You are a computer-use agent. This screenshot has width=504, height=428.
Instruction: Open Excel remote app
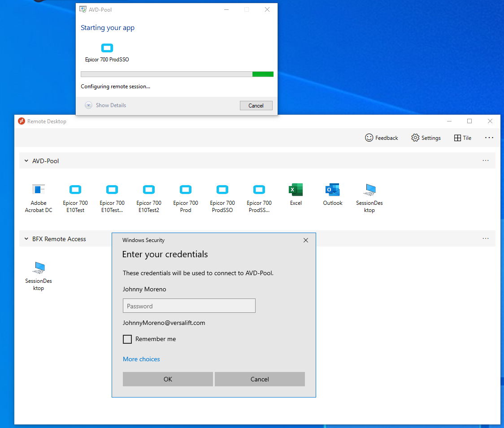pyautogui.click(x=295, y=194)
